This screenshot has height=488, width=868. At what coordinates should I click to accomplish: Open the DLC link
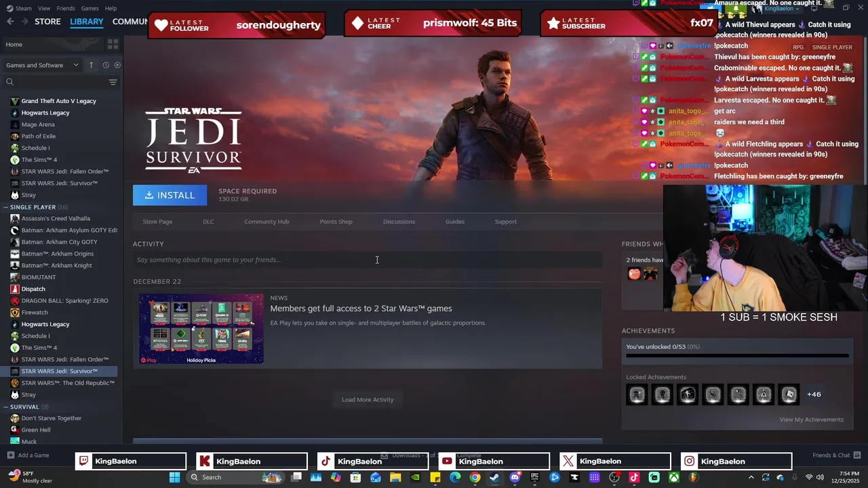coord(208,222)
